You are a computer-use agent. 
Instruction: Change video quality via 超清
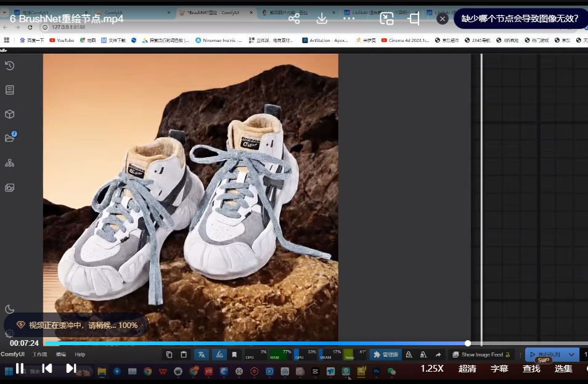[467, 369]
